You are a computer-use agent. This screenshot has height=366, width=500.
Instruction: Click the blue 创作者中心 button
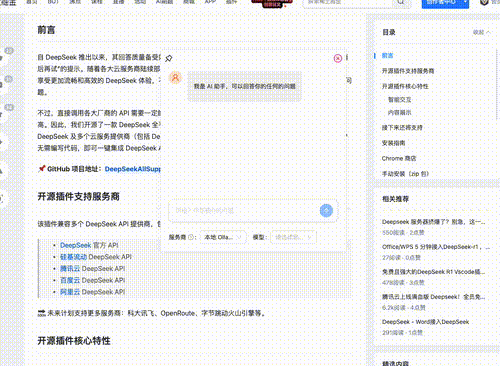coord(441,3)
